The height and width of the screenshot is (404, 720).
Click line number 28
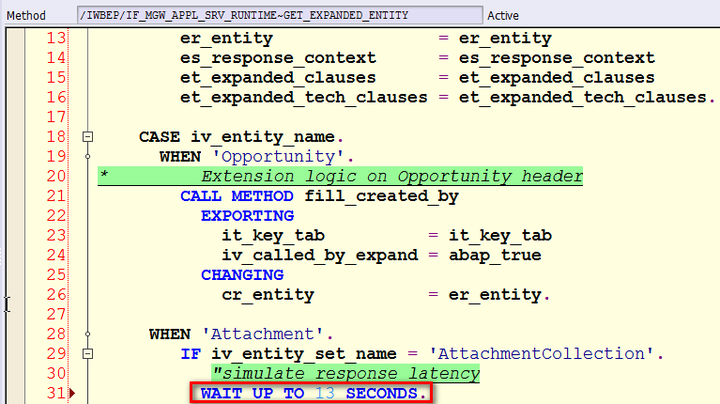(56, 334)
